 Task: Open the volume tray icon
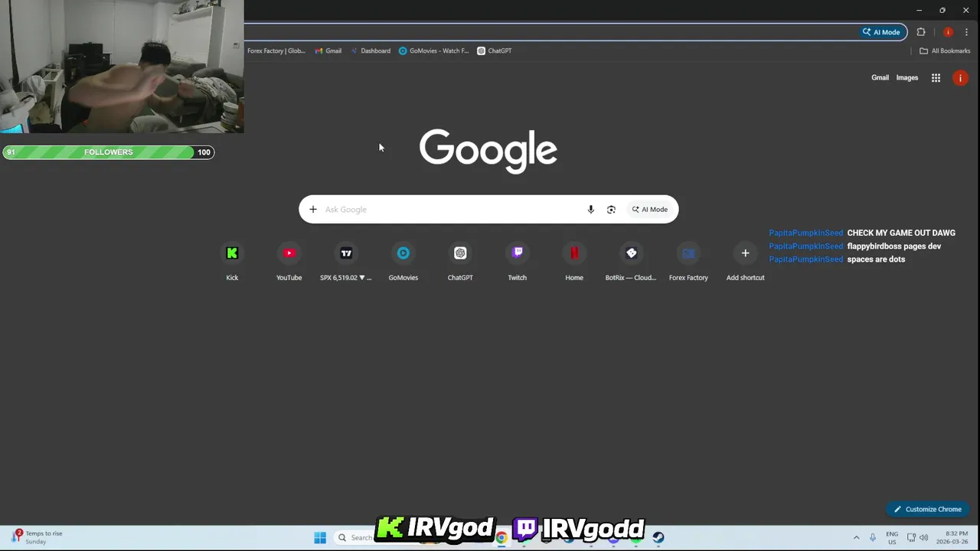[924, 537]
